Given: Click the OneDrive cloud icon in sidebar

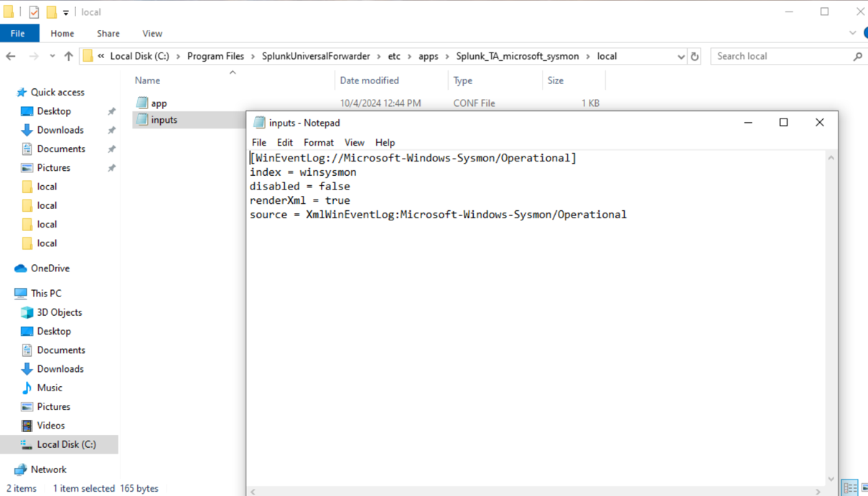Looking at the screenshot, I should point(21,268).
